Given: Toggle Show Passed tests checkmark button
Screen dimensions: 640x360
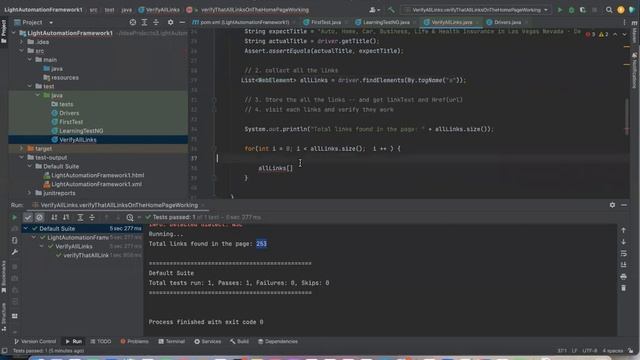Looking at the screenshot, I should [x=28, y=218].
